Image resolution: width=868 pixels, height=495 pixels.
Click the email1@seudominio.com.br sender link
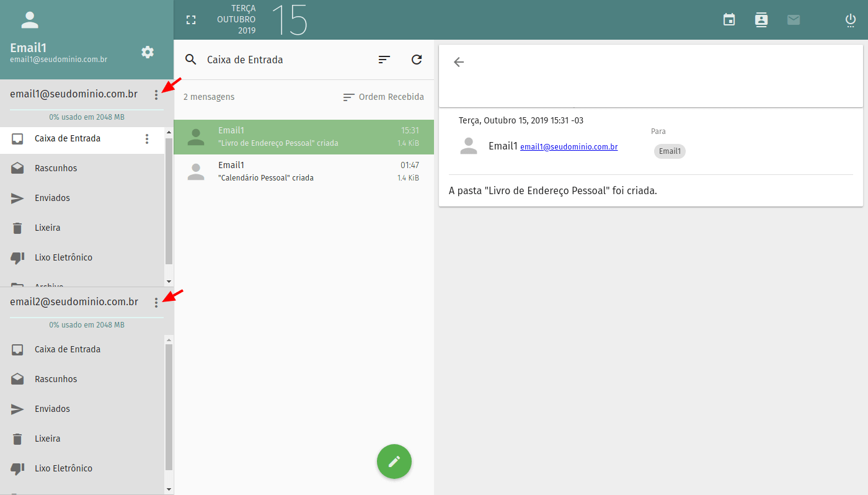pyautogui.click(x=569, y=147)
